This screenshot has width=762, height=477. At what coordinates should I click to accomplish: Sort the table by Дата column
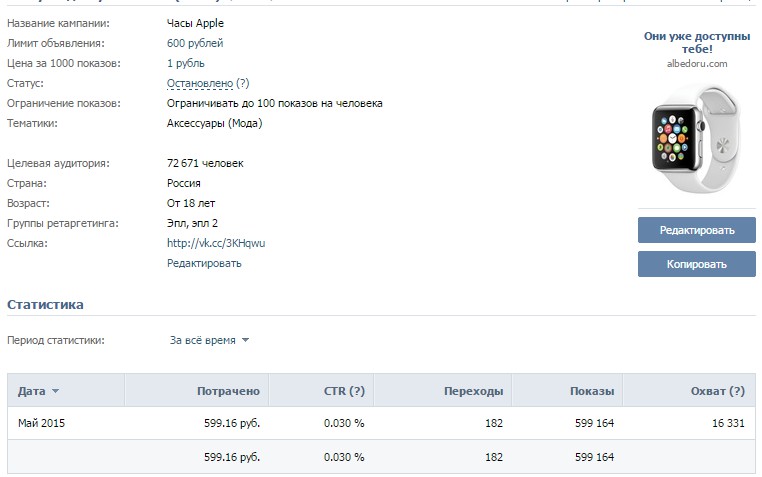tap(32, 391)
